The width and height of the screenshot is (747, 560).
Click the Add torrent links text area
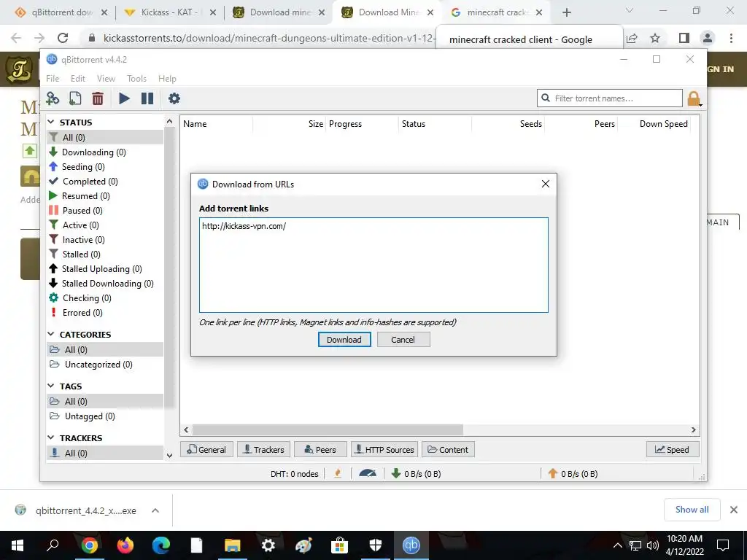point(373,265)
